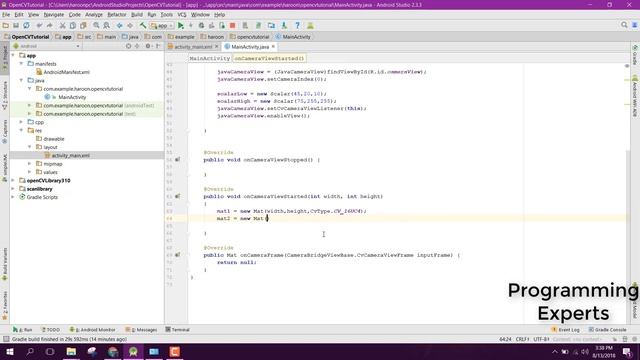
Task: Click the UTF-8 encoding selector
Action: pos(541,339)
